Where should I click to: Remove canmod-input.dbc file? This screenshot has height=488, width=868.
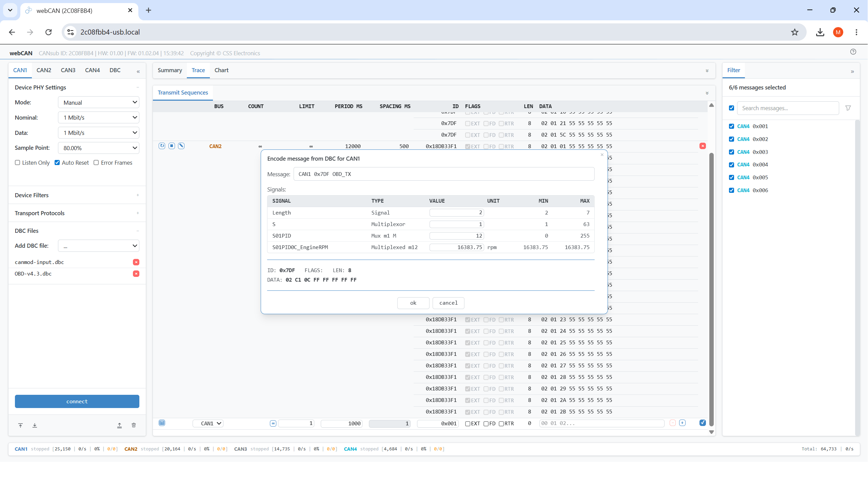pyautogui.click(x=136, y=262)
